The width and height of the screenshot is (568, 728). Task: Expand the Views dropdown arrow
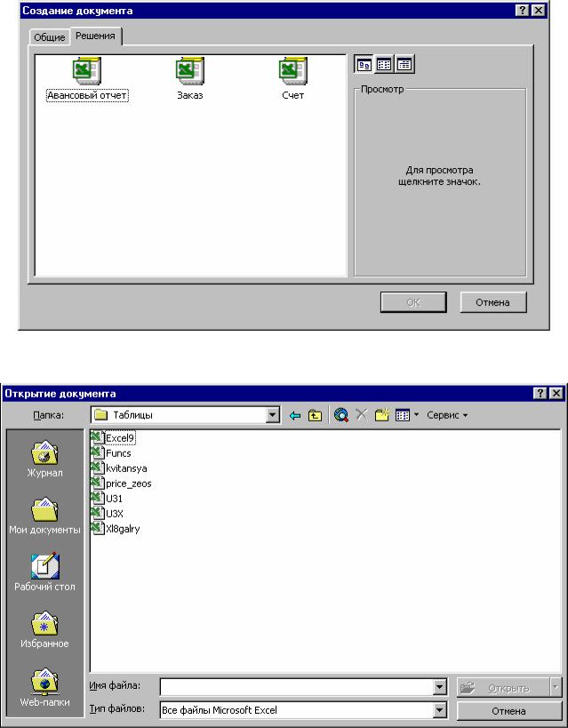pyautogui.click(x=416, y=415)
